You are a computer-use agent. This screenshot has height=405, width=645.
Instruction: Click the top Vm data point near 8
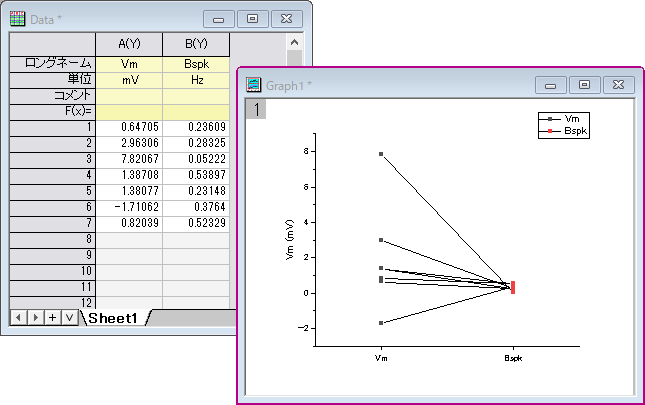pos(381,154)
